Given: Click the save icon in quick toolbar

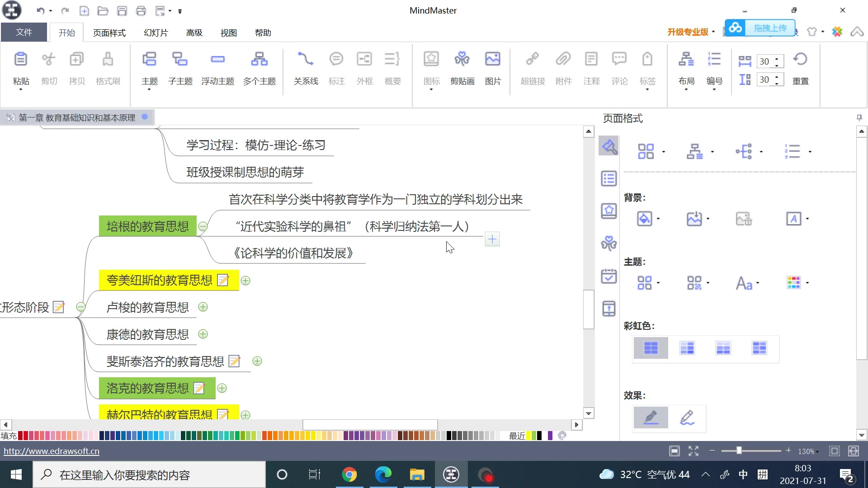Looking at the screenshot, I should (x=122, y=10).
